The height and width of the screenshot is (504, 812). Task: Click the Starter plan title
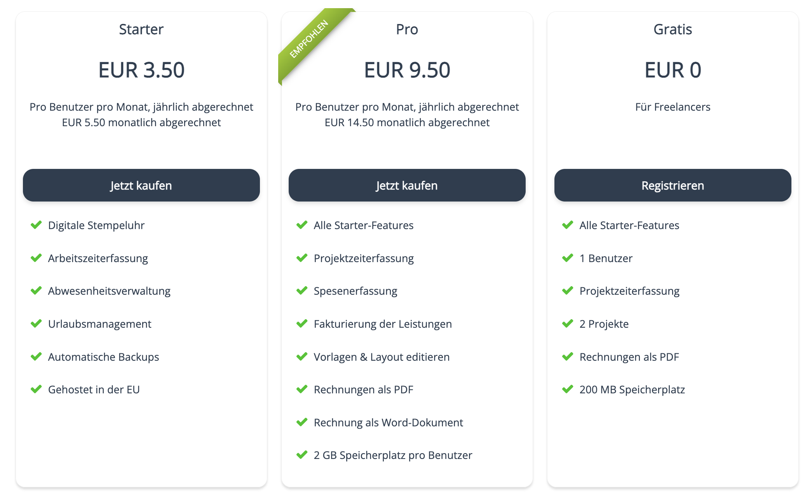click(141, 29)
